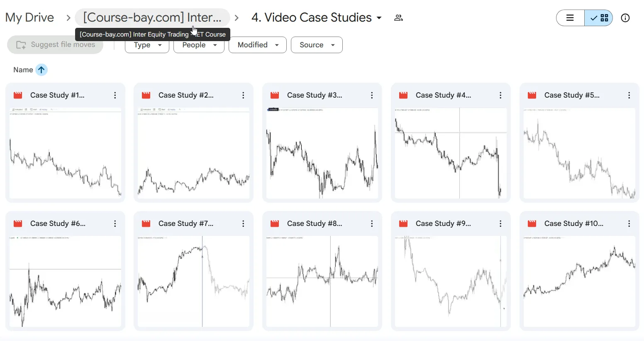Viewport: 644px width, 341px height.
Task: Open more actions for Case Study #10
Action: tap(629, 224)
